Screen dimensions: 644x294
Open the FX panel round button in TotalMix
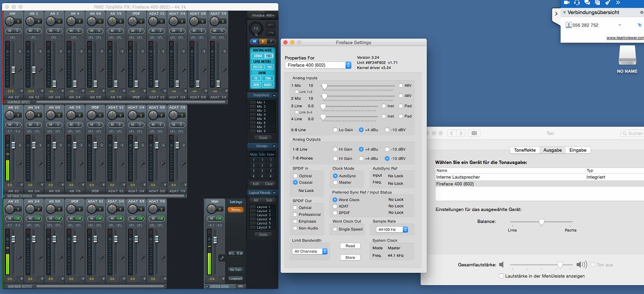[x=256, y=29]
